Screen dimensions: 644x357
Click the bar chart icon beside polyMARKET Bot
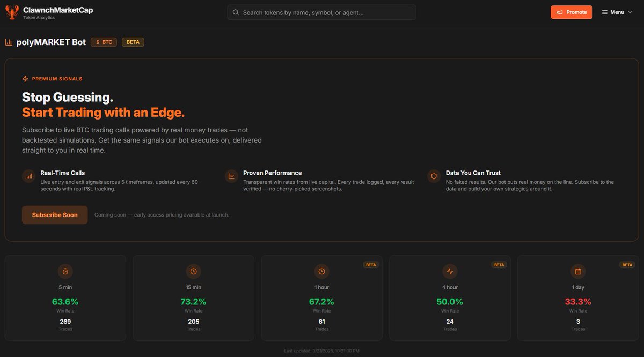9,42
